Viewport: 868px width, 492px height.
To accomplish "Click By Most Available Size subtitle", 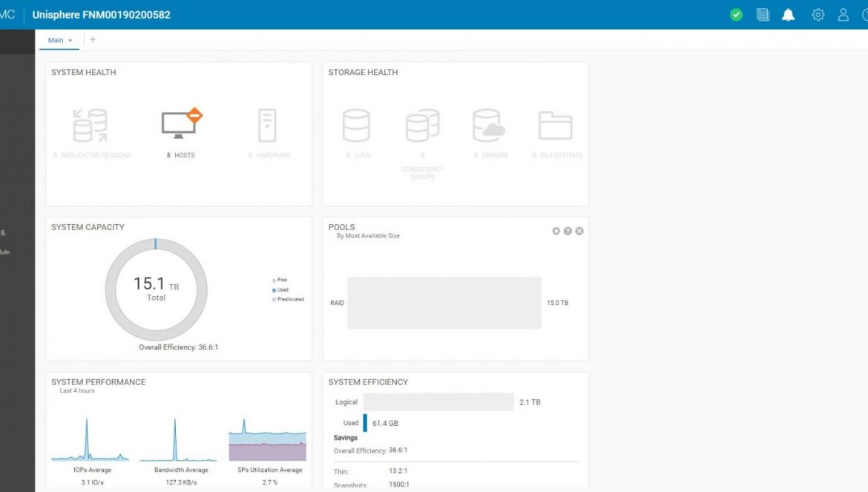I will (x=368, y=236).
